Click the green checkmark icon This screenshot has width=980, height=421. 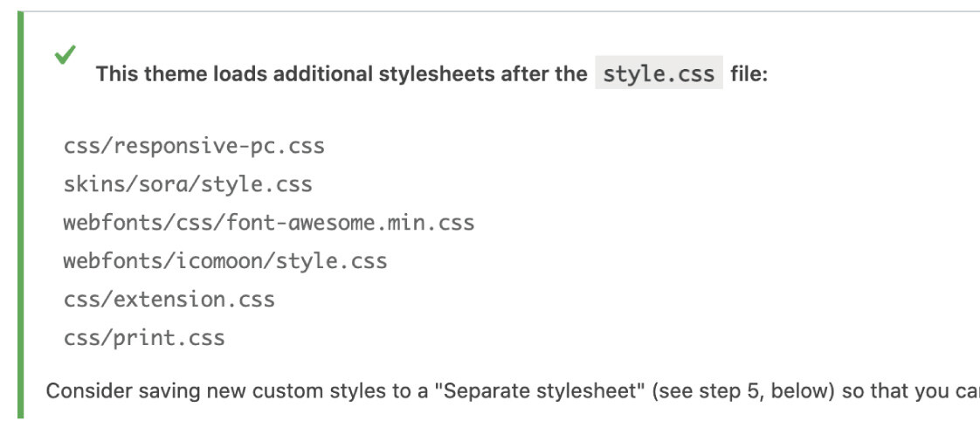[64, 55]
